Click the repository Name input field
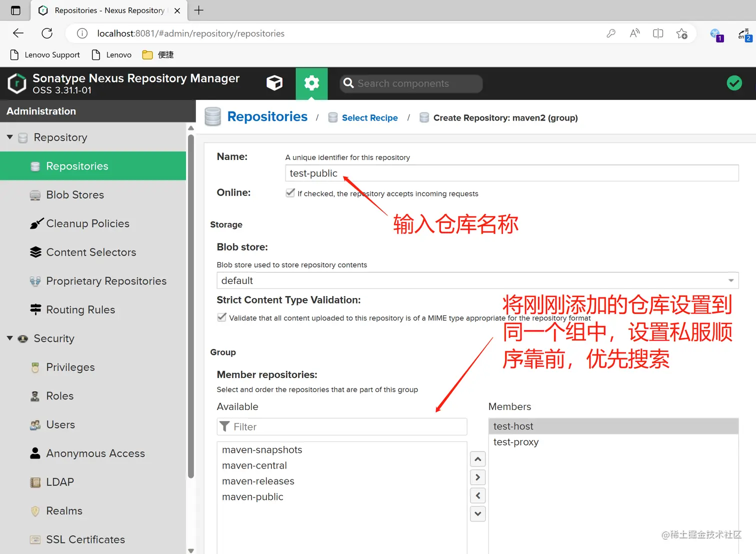 click(x=512, y=173)
